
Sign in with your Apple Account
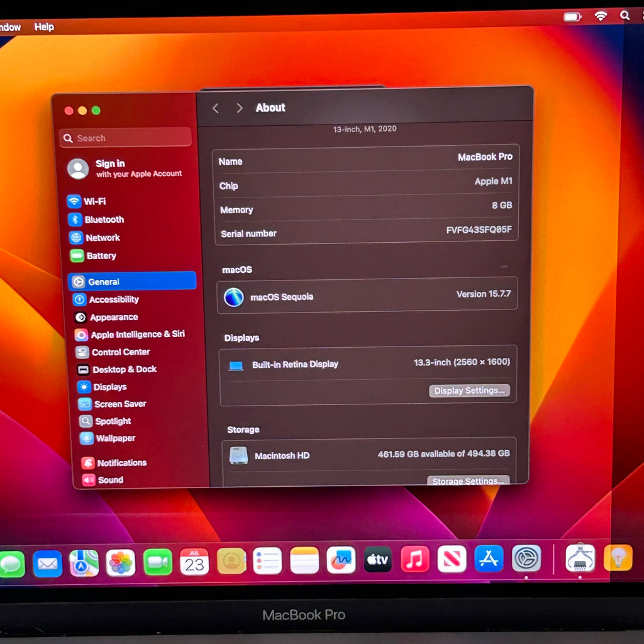(125, 169)
